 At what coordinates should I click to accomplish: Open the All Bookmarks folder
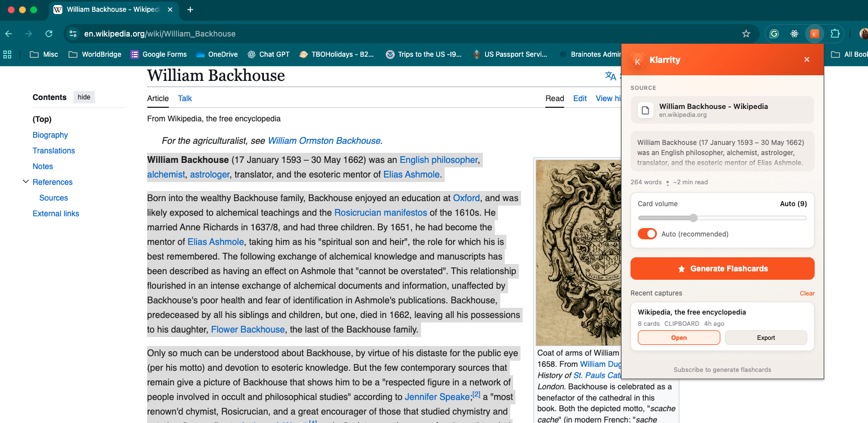pyautogui.click(x=849, y=54)
